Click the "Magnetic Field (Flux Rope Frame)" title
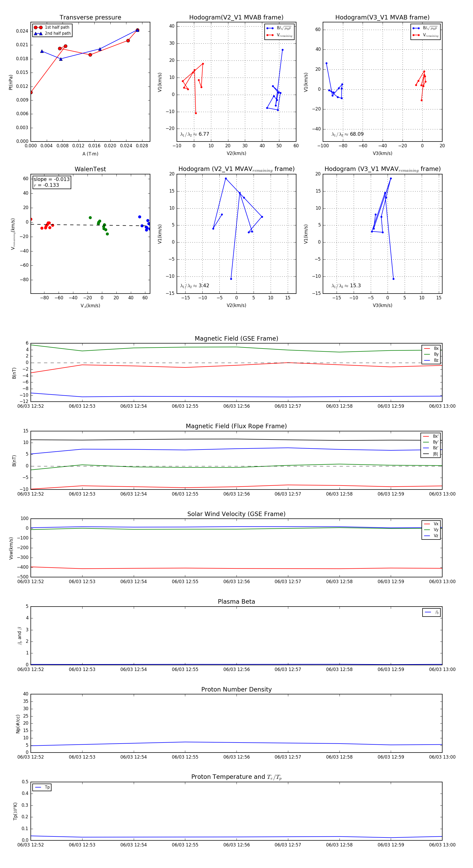Screen dimensions: 473x868 (x=236, y=426)
